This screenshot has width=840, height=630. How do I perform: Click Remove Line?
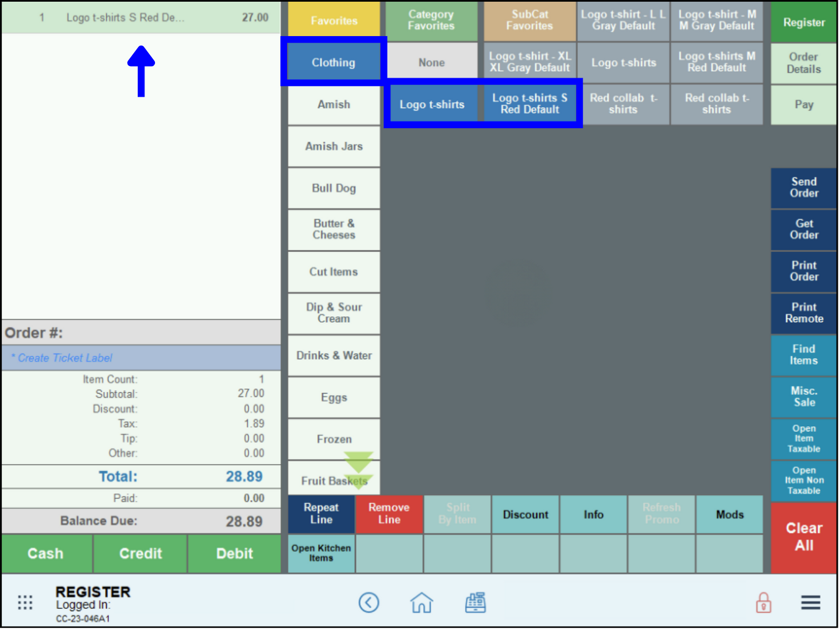(389, 514)
